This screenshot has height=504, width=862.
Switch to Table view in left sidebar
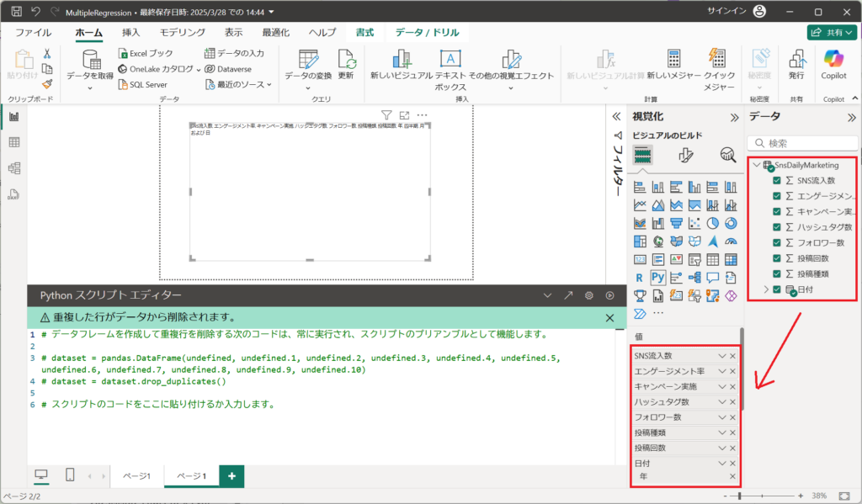(x=14, y=142)
